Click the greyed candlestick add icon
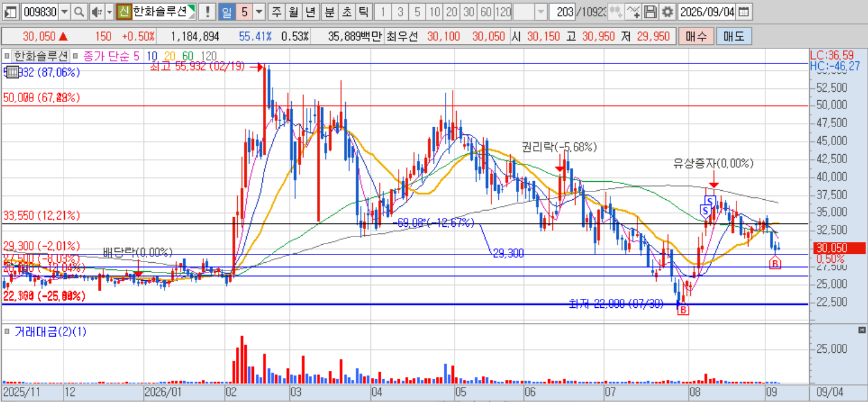Screen dimensions: 868x402 tap(616, 11)
